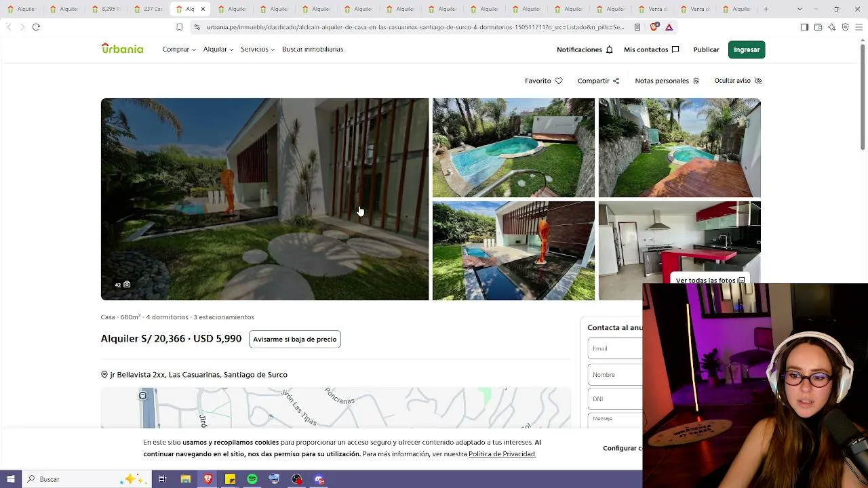This screenshot has width=868, height=488.
Task: Toggle reader mode icon in address bar
Action: (637, 27)
